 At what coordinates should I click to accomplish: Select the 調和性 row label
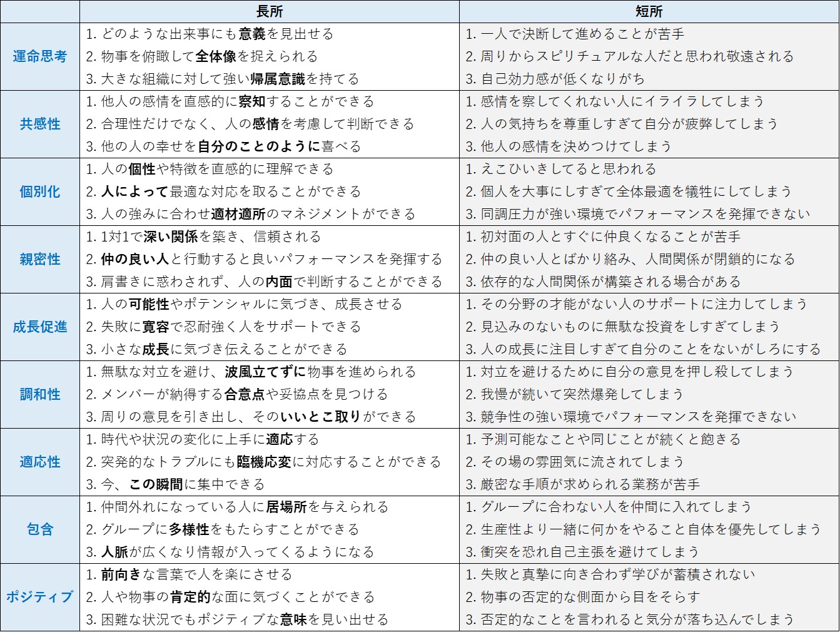(40, 394)
